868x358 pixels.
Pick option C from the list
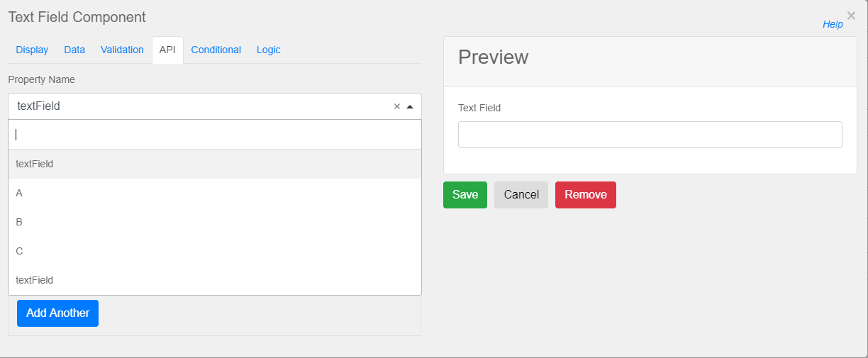coord(215,251)
